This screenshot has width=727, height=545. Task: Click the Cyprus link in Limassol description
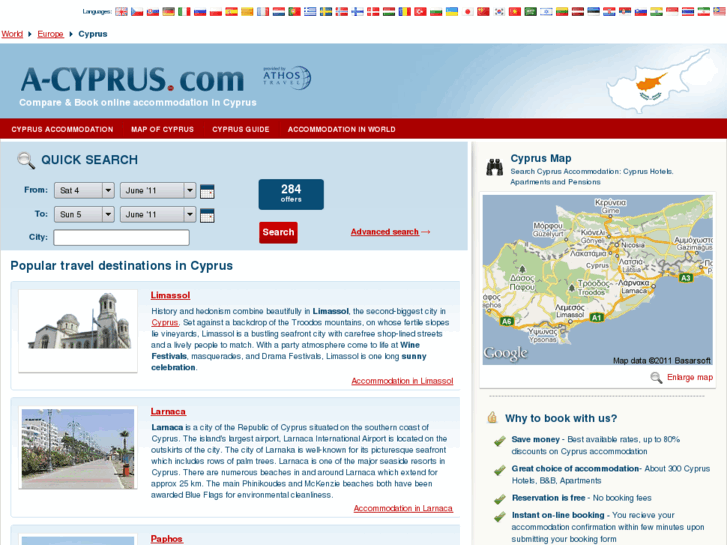(165, 322)
